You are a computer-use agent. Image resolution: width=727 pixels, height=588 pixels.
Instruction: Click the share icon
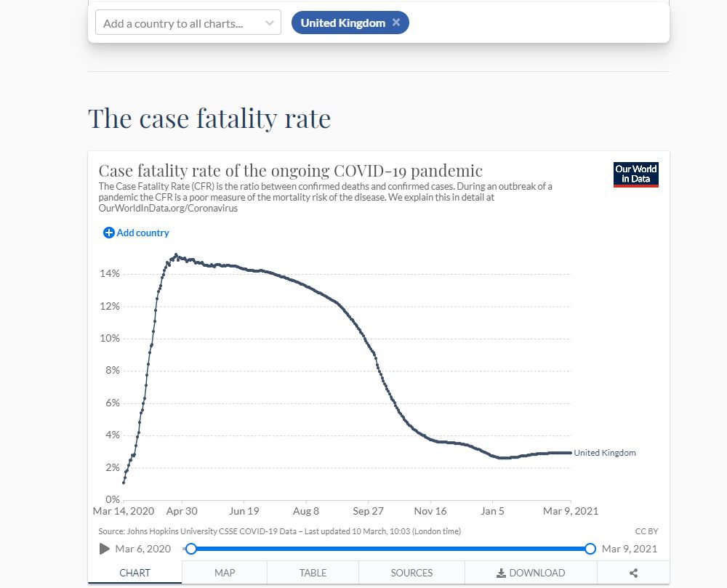(633, 573)
